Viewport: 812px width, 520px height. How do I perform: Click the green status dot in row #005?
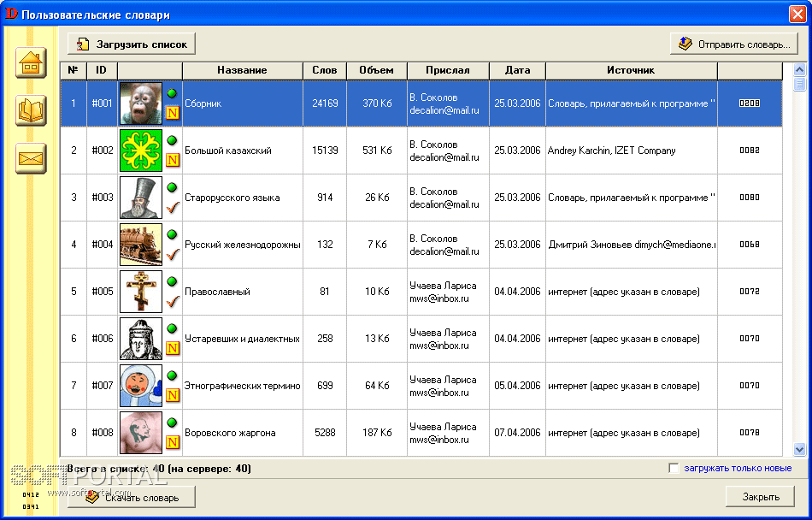click(173, 281)
